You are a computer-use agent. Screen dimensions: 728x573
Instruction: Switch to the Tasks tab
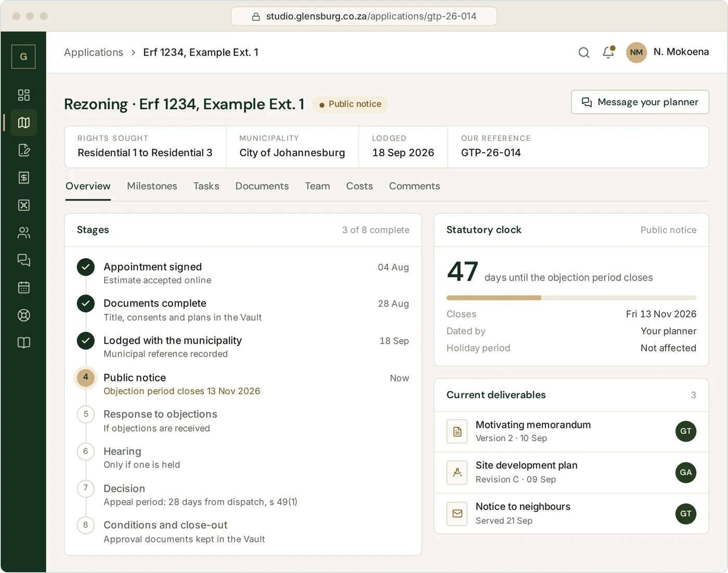206,186
